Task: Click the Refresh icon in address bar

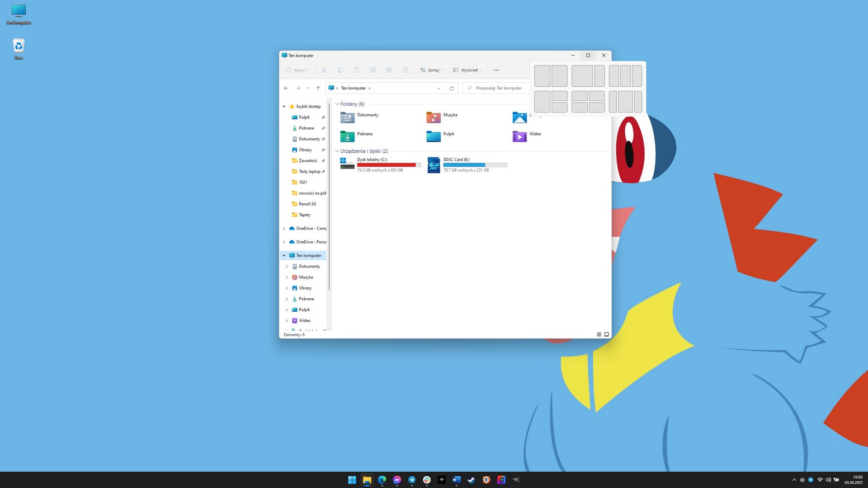Action: pos(451,88)
